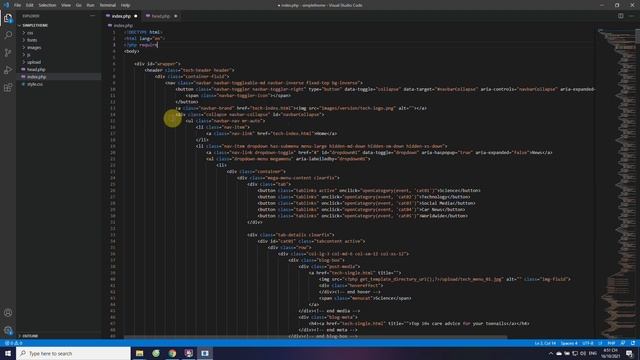
Task: Close the head.php tab via unsaved dot
Action: coord(176,16)
